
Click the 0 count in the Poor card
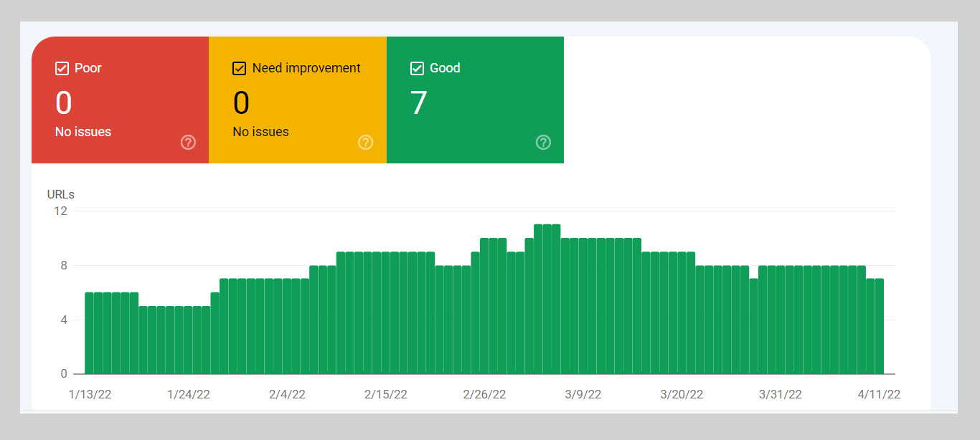point(64,103)
